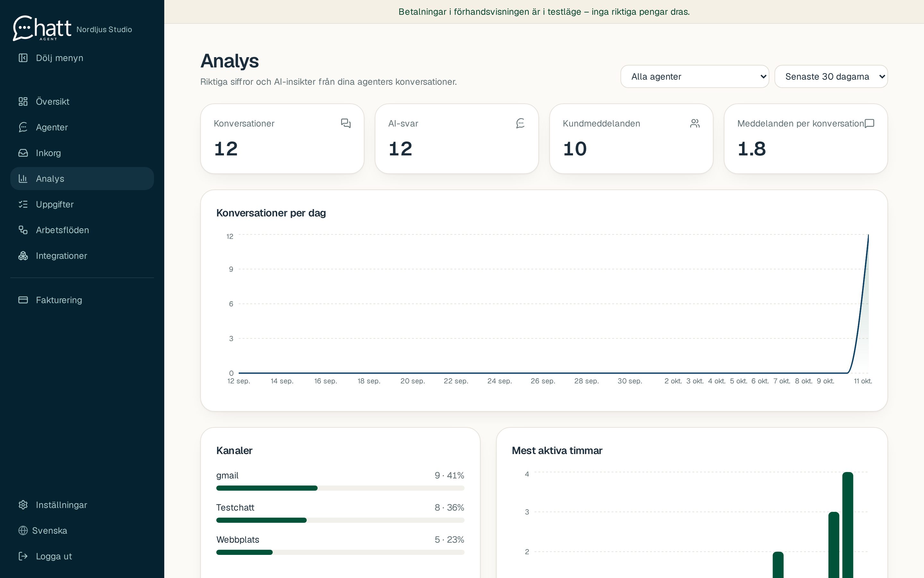
Task: Click the Uppgifter checklist icon
Action: (x=23, y=204)
